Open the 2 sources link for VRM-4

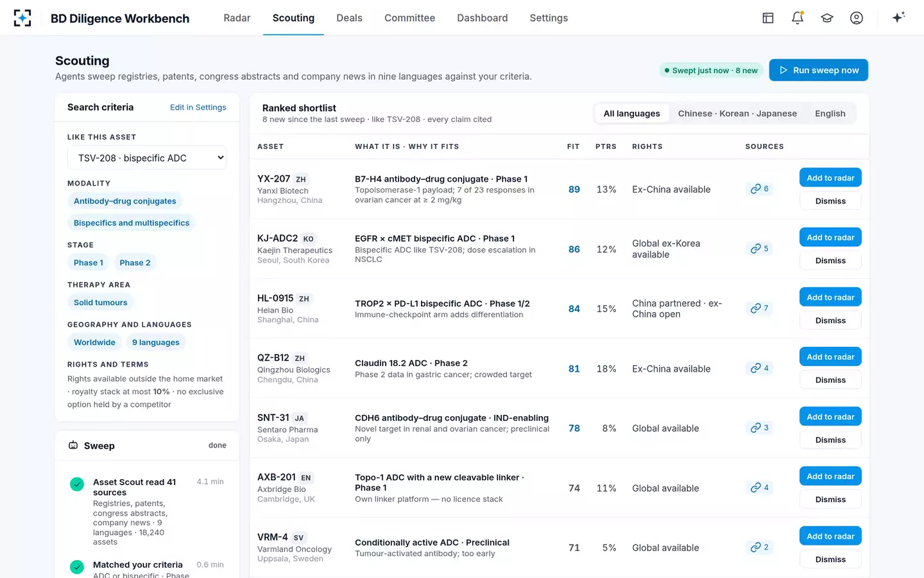[x=759, y=547]
